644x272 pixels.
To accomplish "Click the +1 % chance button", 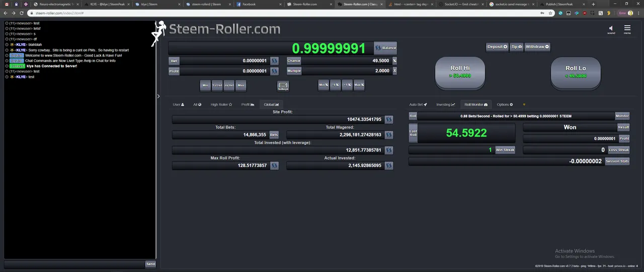I will coord(347,85).
